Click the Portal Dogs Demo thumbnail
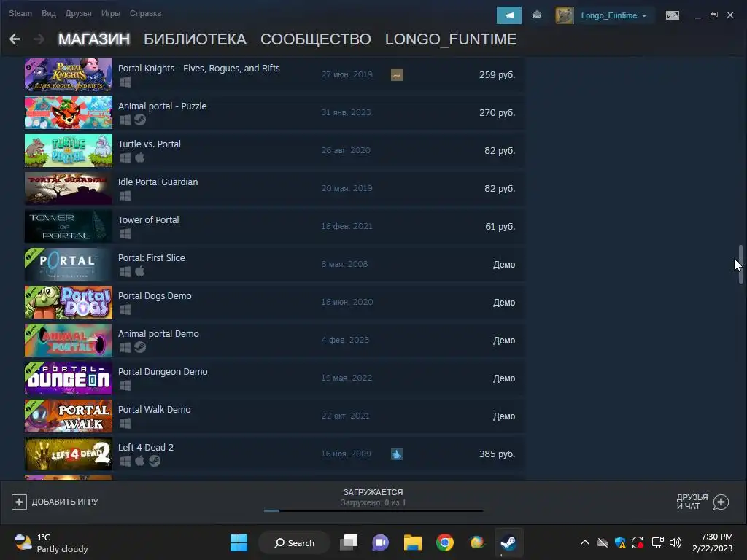 coord(69,303)
